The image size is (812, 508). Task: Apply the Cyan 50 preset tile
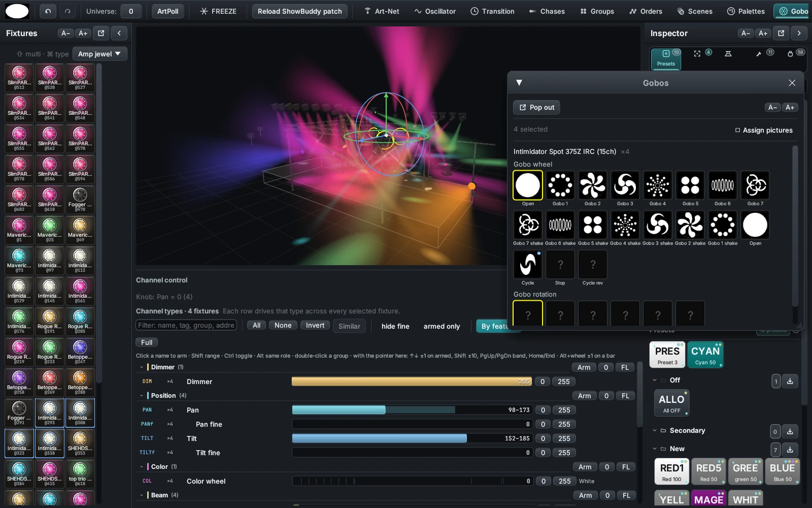[x=705, y=355]
